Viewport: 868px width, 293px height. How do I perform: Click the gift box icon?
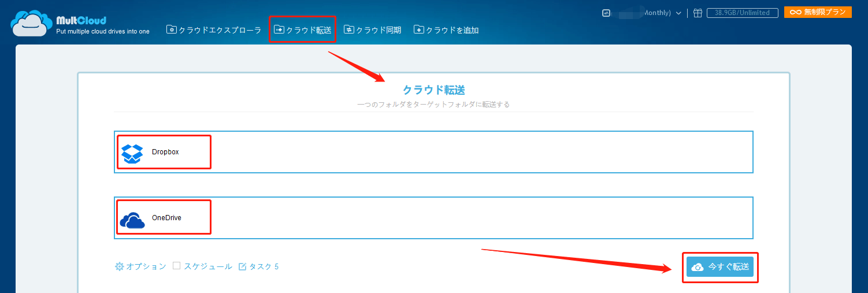[x=698, y=13]
